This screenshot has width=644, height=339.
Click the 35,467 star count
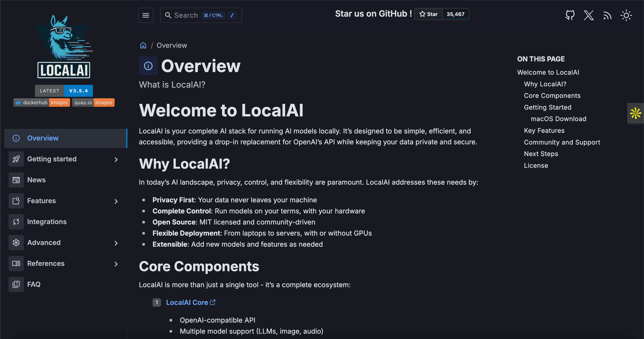pos(455,14)
